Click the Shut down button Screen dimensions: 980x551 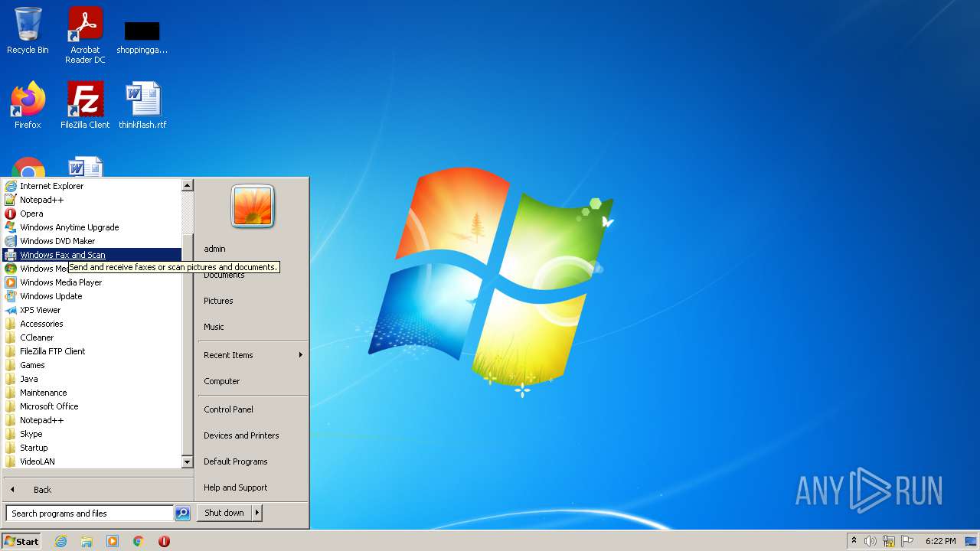(x=224, y=513)
